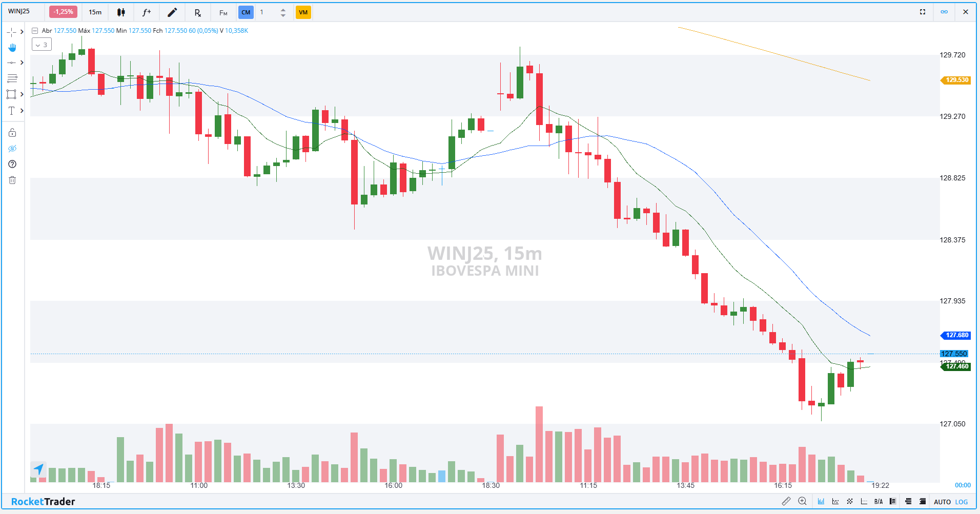Click the 127.050 price axis label
Image resolution: width=980 pixels, height=514 pixels.
pos(952,424)
